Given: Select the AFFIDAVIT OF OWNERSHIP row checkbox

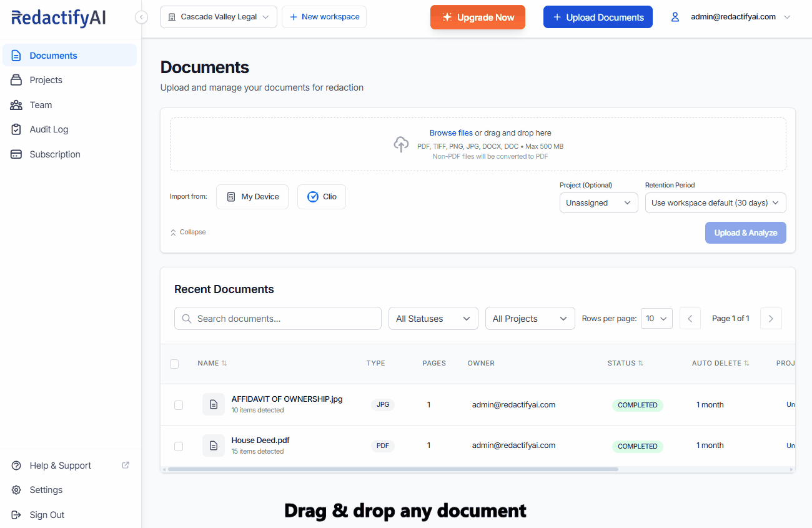Looking at the screenshot, I should pos(179,405).
